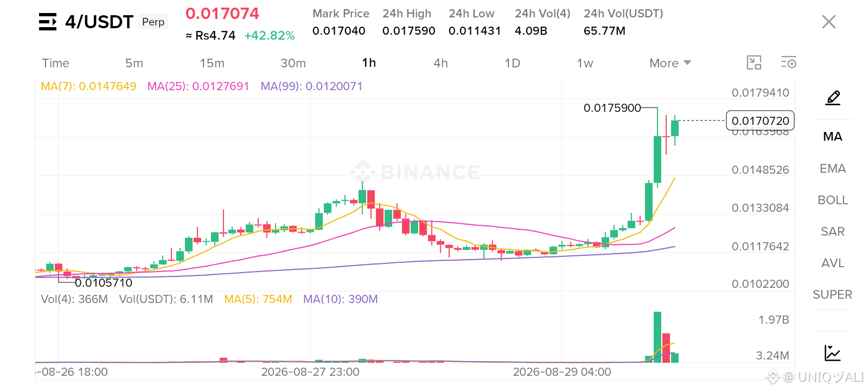Click the Mark Price value 0.017040
The width and height of the screenshot is (868, 391).
tap(339, 31)
